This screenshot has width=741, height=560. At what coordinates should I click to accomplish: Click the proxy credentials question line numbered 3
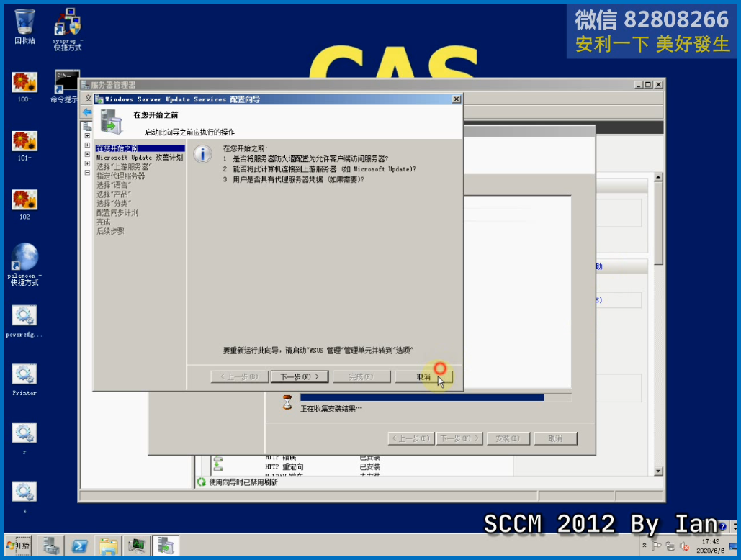[294, 179]
